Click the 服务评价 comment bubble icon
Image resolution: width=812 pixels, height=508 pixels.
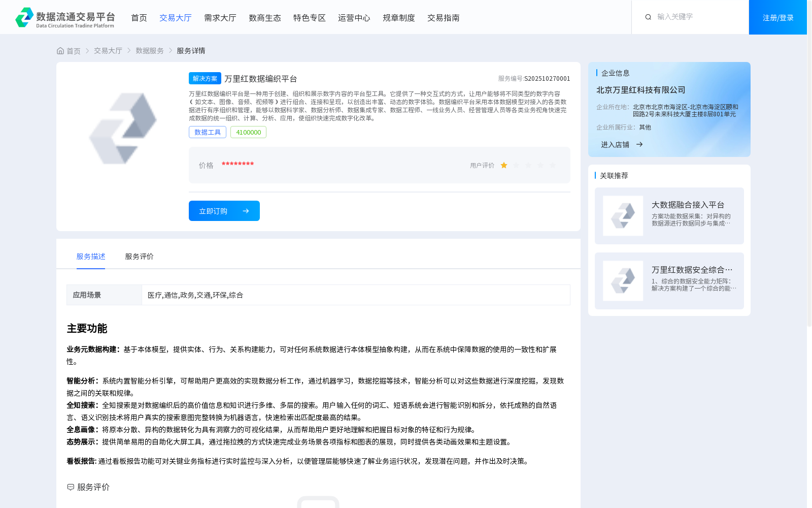(x=71, y=487)
